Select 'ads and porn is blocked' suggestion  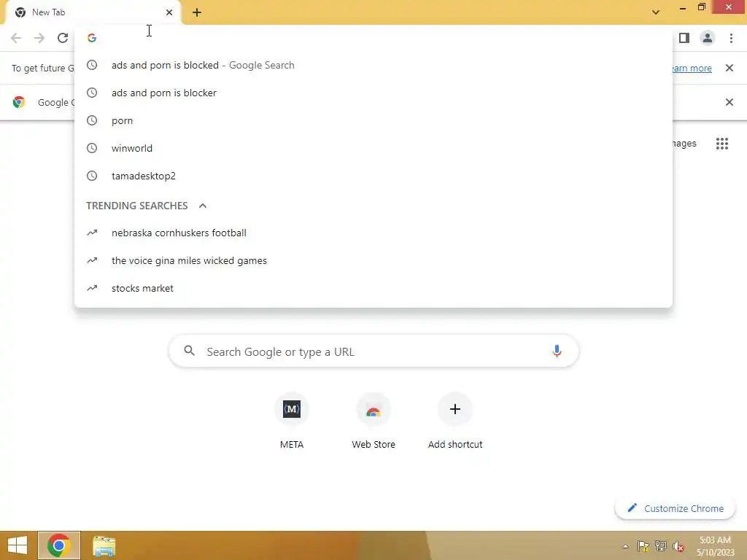(x=373, y=65)
